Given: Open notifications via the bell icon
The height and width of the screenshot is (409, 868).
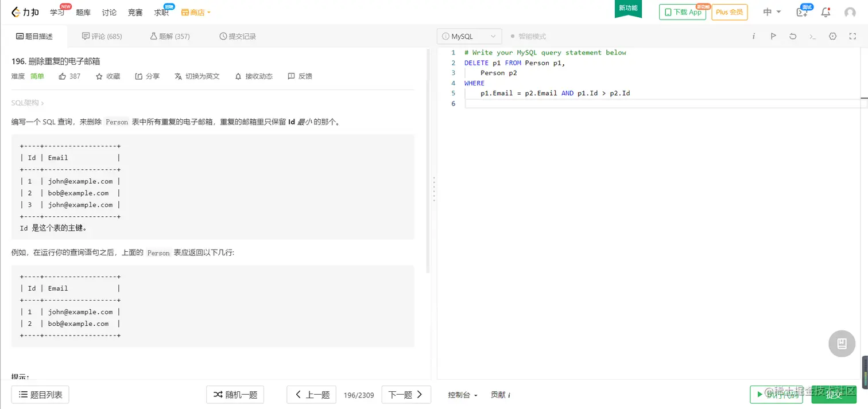Looking at the screenshot, I should 826,11.
